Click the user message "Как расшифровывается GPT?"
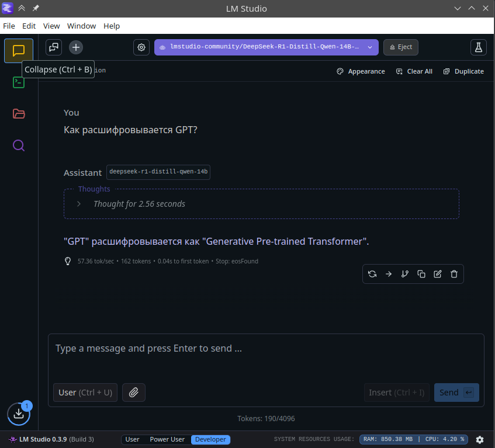This screenshot has width=495, height=448. [130, 130]
